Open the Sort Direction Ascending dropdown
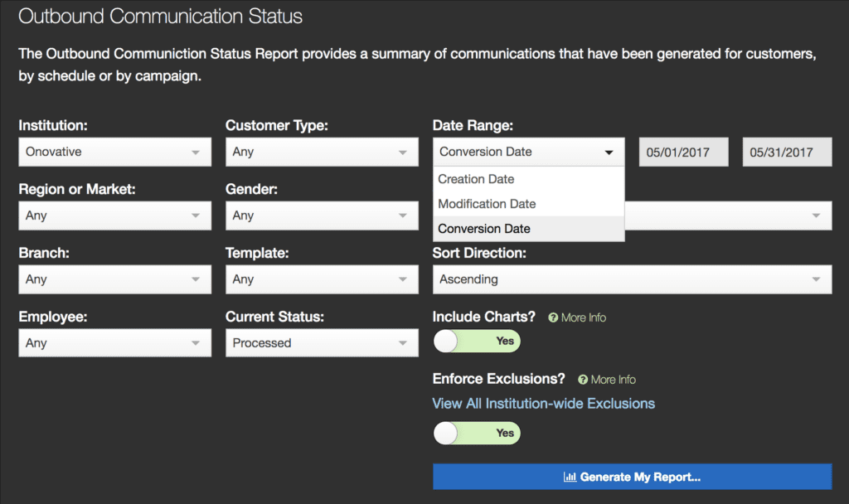This screenshot has width=849, height=504. click(632, 279)
